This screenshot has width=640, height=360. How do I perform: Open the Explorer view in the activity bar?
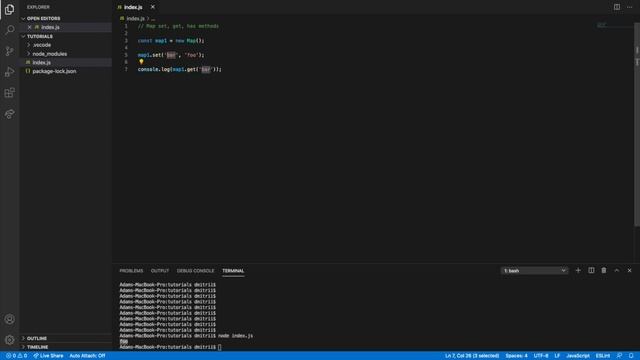(9, 9)
